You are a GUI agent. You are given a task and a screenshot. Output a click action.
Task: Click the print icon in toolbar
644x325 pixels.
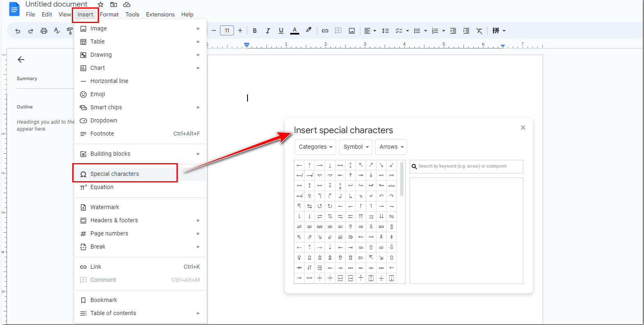click(x=44, y=31)
